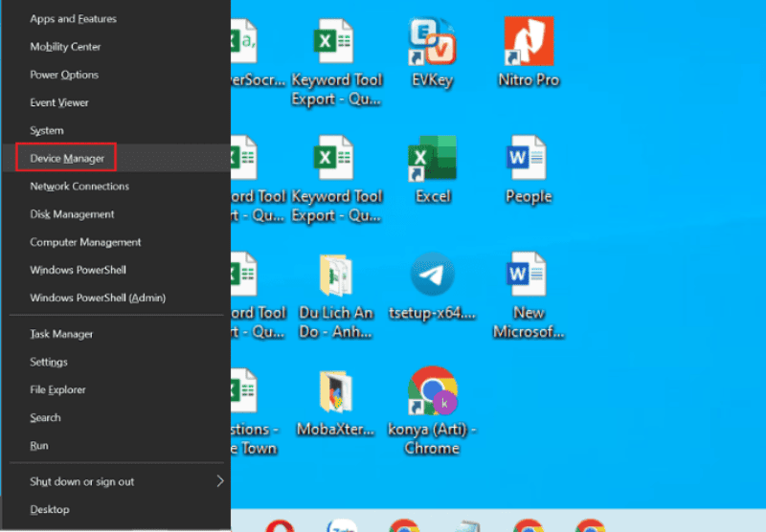Viewport: 766px width, 532px height.
Task: Click the tsetup-x64 Telegram installer icon
Action: pyautogui.click(x=432, y=276)
